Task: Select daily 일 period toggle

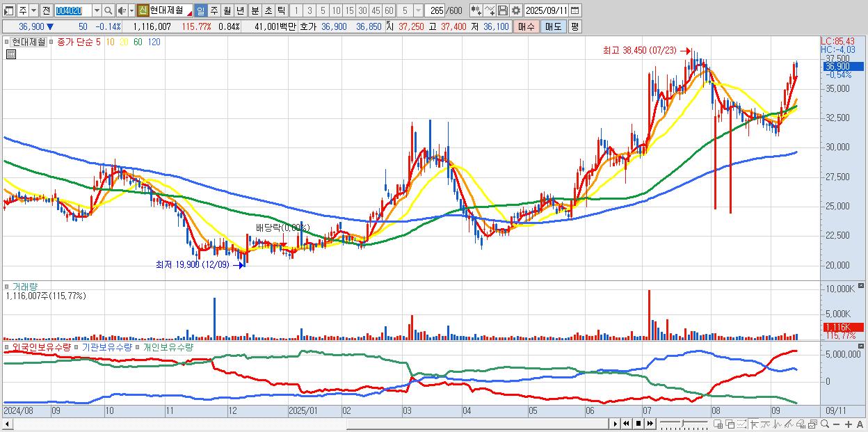Action: coord(200,10)
